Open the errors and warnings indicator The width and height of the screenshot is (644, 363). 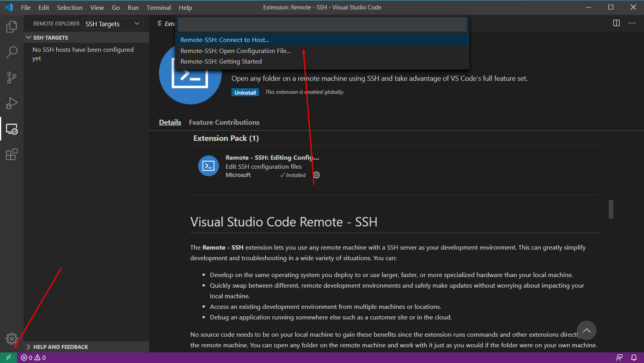click(x=33, y=358)
